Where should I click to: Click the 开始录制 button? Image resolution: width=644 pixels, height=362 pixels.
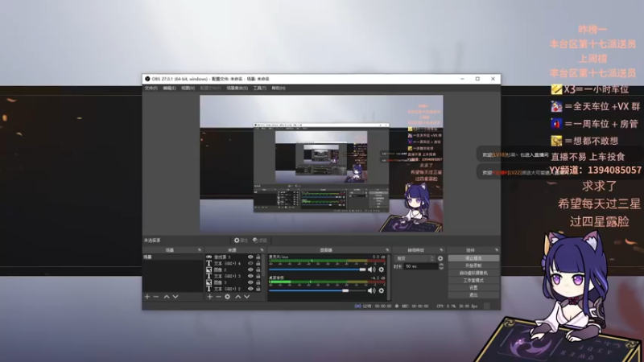point(473,266)
